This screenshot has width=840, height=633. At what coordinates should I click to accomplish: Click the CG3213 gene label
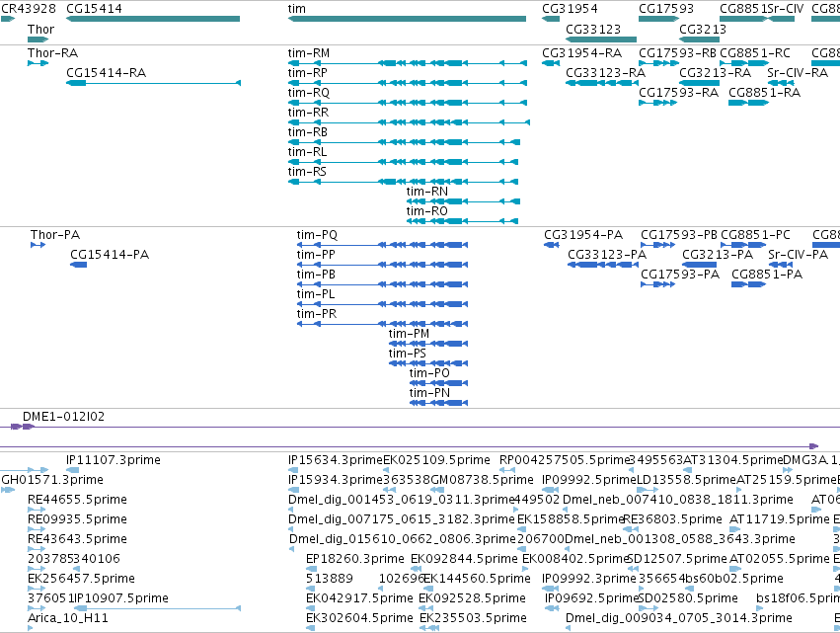(703, 30)
